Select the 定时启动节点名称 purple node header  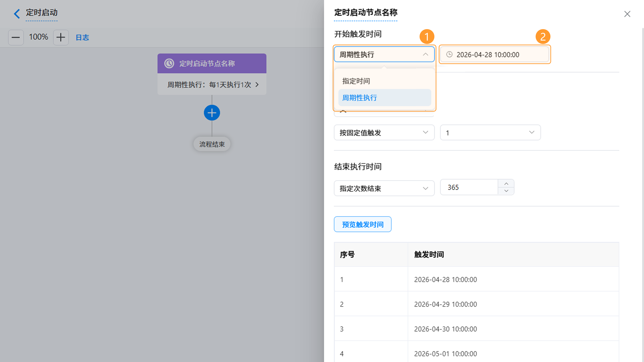point(212,64)
